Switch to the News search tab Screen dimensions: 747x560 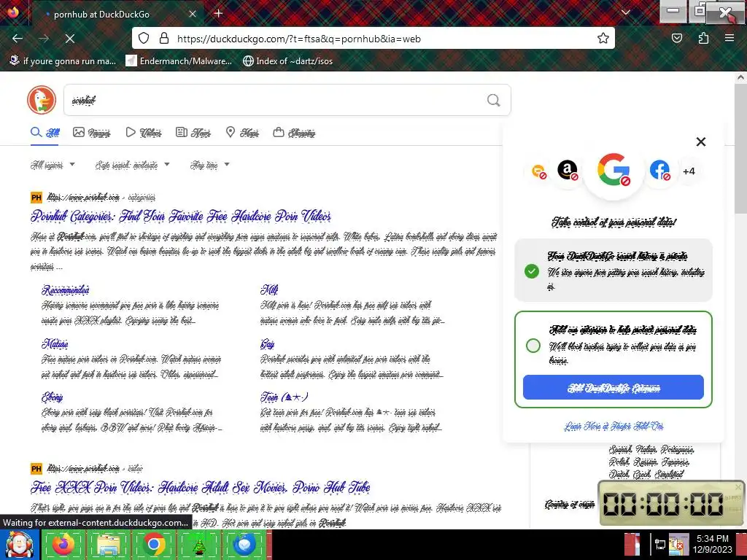tap(193, 133)
